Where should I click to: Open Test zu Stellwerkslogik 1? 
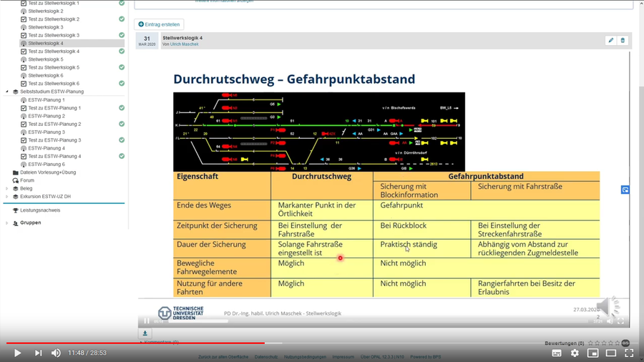(x=54, y=3)
